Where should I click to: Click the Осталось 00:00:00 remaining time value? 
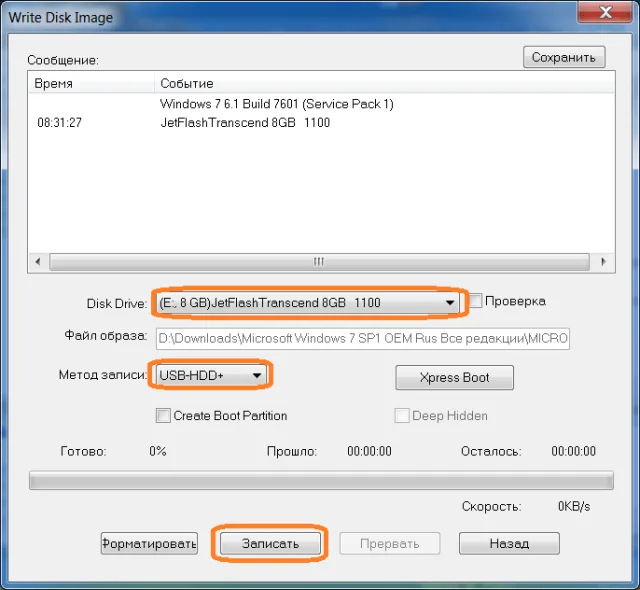[573, 451]
